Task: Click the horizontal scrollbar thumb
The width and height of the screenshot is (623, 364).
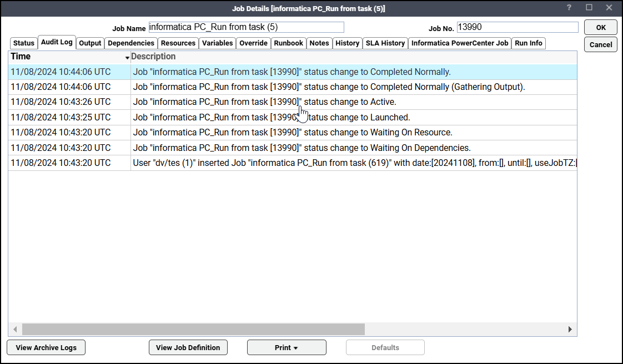Action: click(x=193, y=329)
